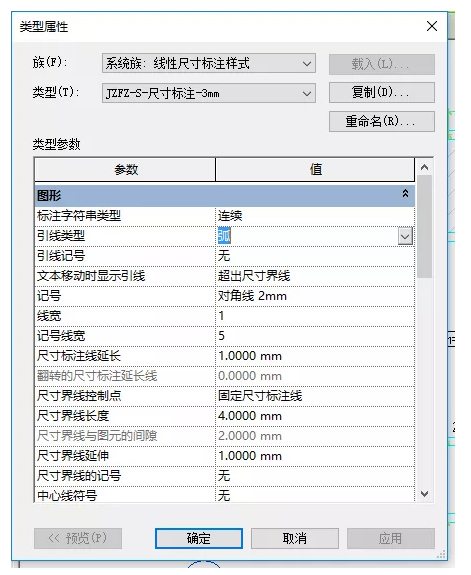Confirm with the 确定 button
Viewport: 471px width, 575px height.
pos(198,538)
